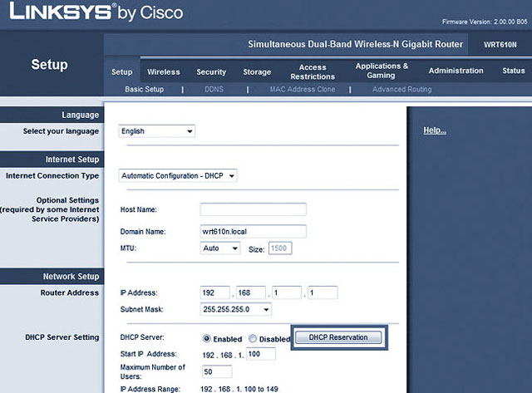Select the DHCP Server Enabled radio button
Viewport: 532px width, 393px height.
207,338
